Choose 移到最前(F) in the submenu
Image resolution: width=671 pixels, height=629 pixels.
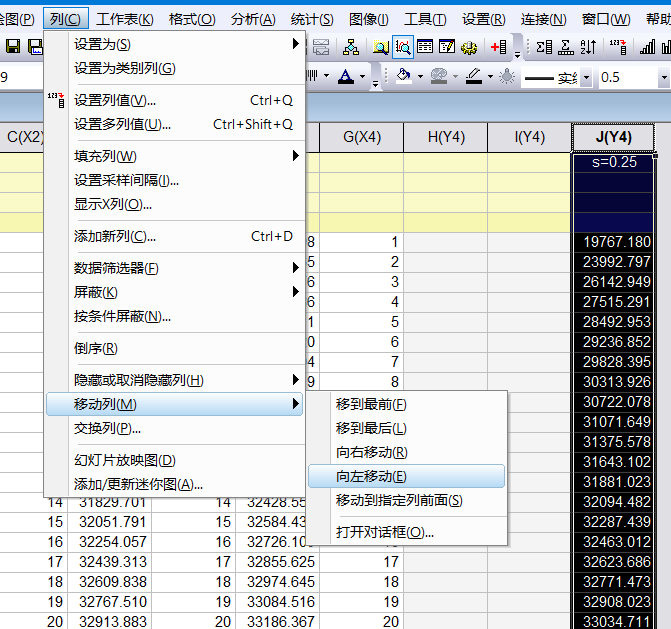(406, 404)
